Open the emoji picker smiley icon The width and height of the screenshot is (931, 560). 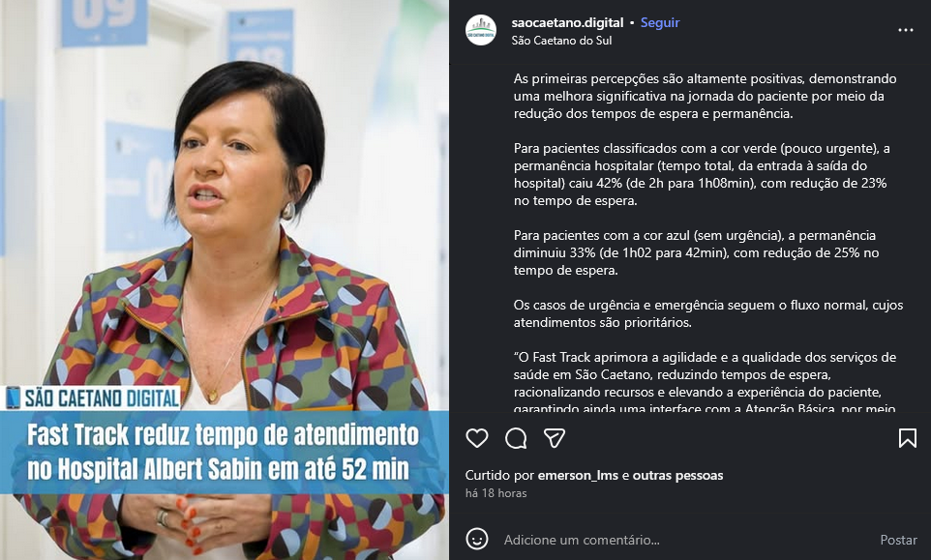(477, 540)
